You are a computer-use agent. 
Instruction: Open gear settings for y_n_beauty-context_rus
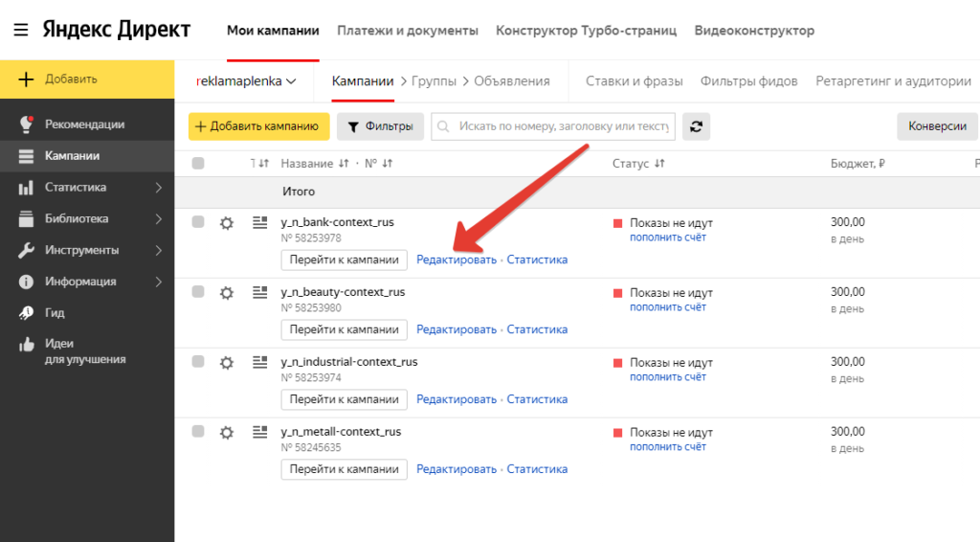click(x=226, y=293)
